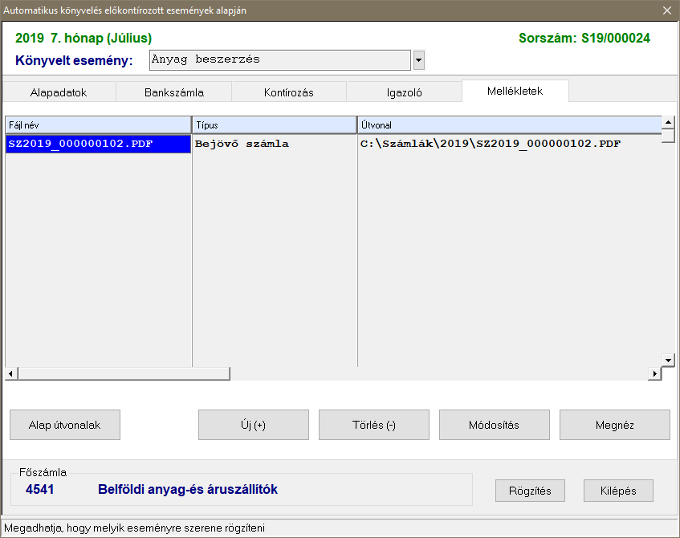
Task: Select file SZ2019_000000102.PDF in list
Action: 80,144
